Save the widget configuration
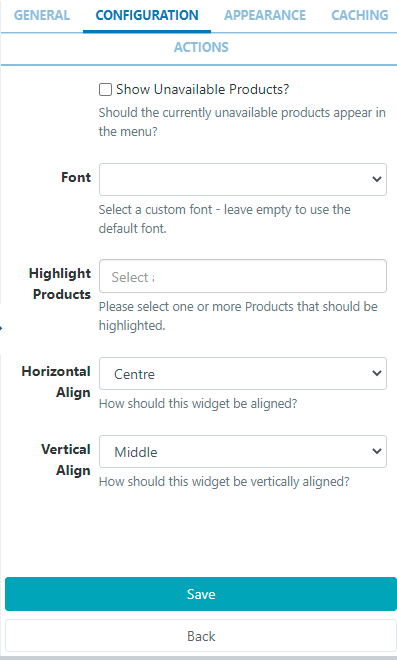The width and height of the screenshot is (397, 660). pyautogui.click(x=201, y=594)
